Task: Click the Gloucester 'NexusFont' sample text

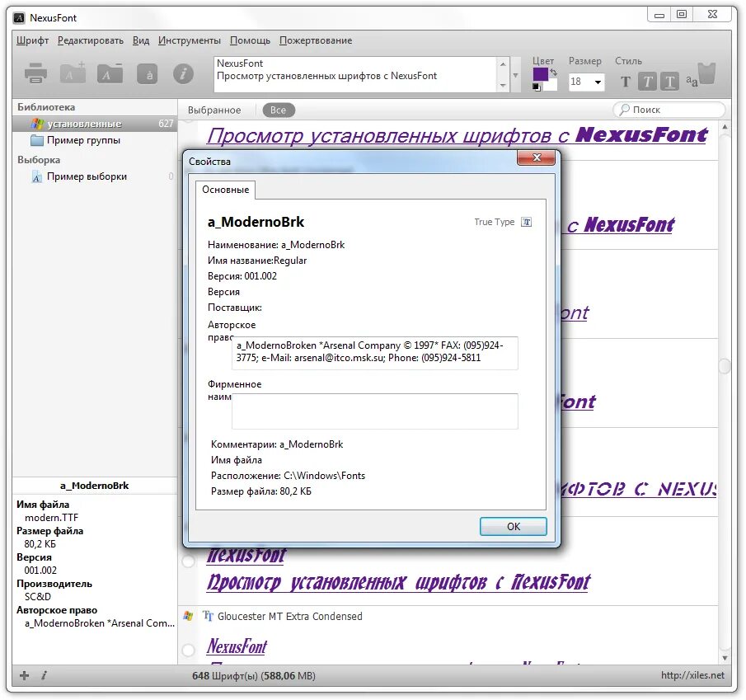Action: 237,646
